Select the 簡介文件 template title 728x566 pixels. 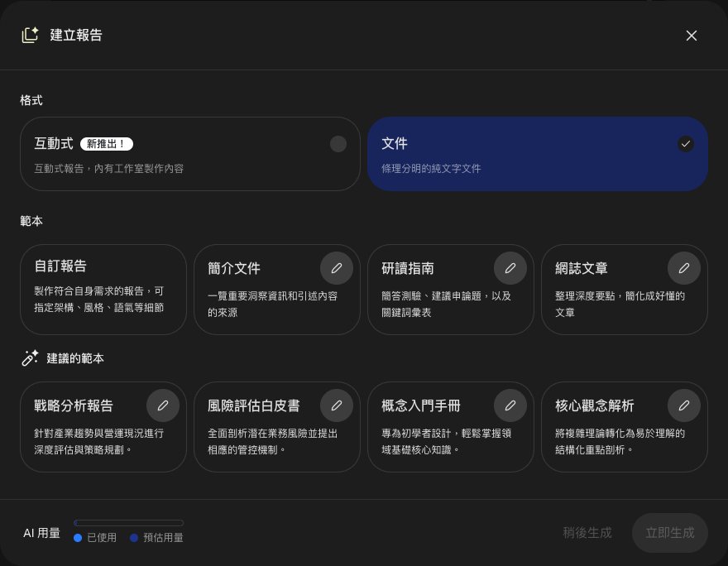pos(234,268)
